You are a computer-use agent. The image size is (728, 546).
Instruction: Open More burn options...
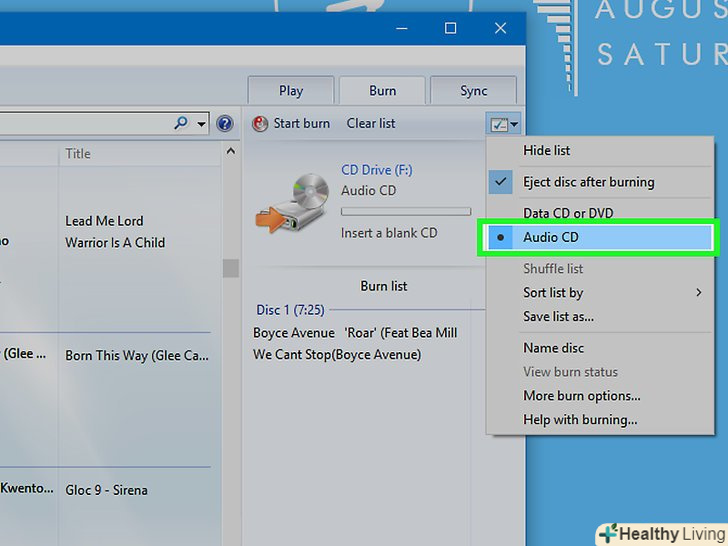click(599, 396)
